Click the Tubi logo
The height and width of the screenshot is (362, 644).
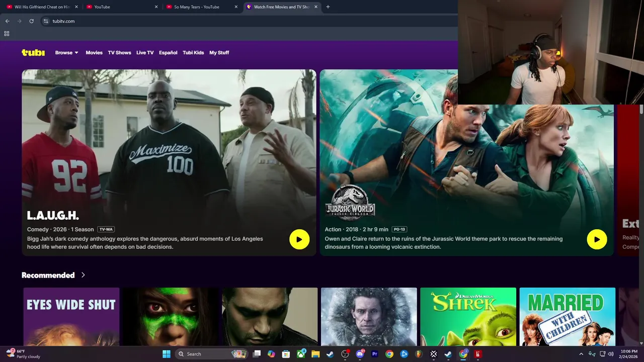(x=33, y=53)
